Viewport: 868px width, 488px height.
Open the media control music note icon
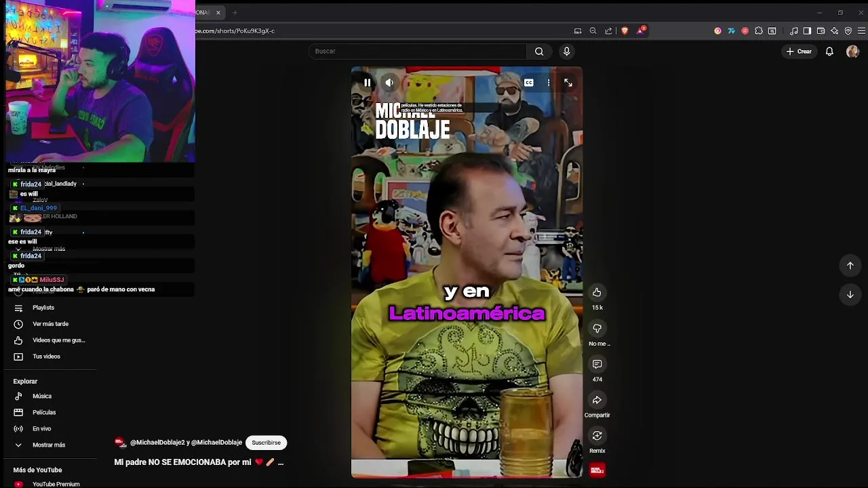tap(793, 30)
